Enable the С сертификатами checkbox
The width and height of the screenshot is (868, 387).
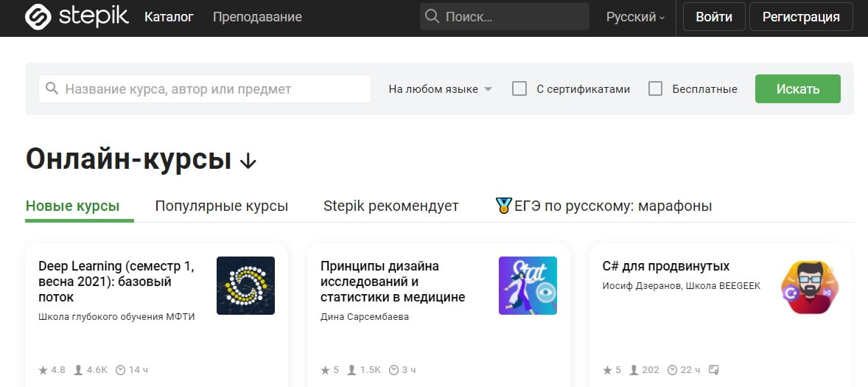(x=519, y=88)
